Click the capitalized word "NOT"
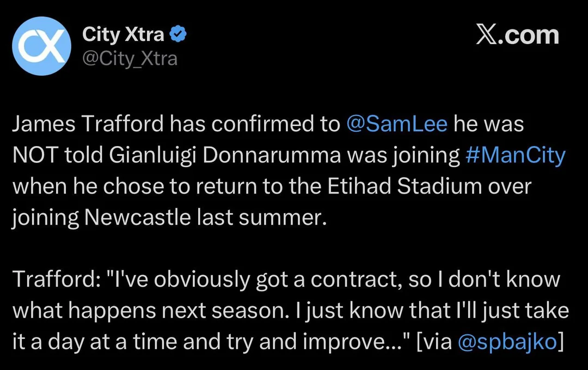The width and height of the screenshot is (588, 370). click(x=34, y=155)
